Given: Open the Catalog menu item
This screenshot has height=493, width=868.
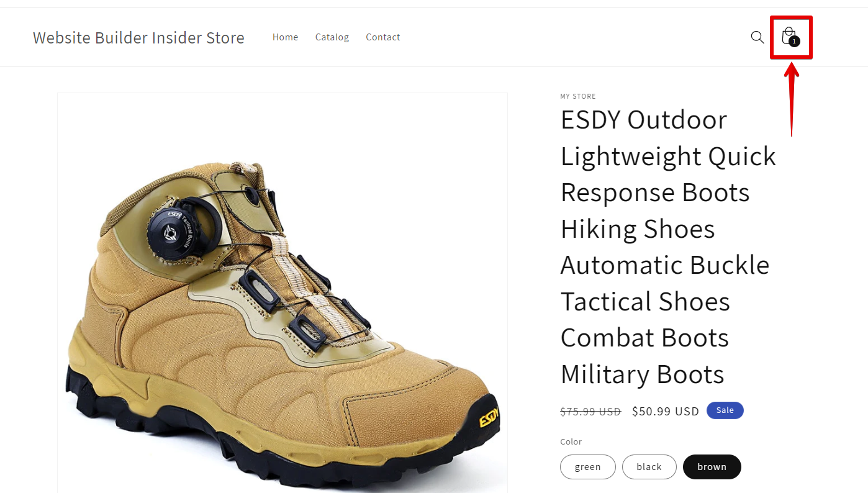Looking at the screenshot, I should (332, 37).
